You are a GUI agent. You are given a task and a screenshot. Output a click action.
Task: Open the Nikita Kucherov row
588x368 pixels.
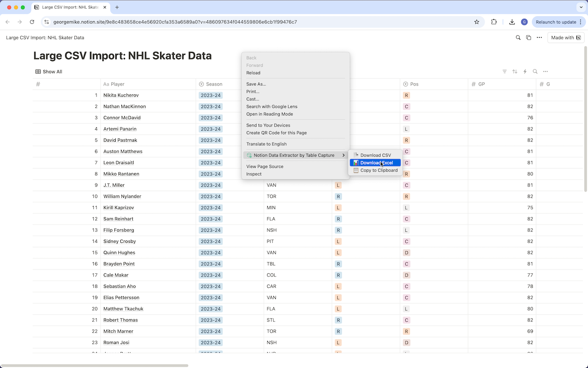[121, 95]
